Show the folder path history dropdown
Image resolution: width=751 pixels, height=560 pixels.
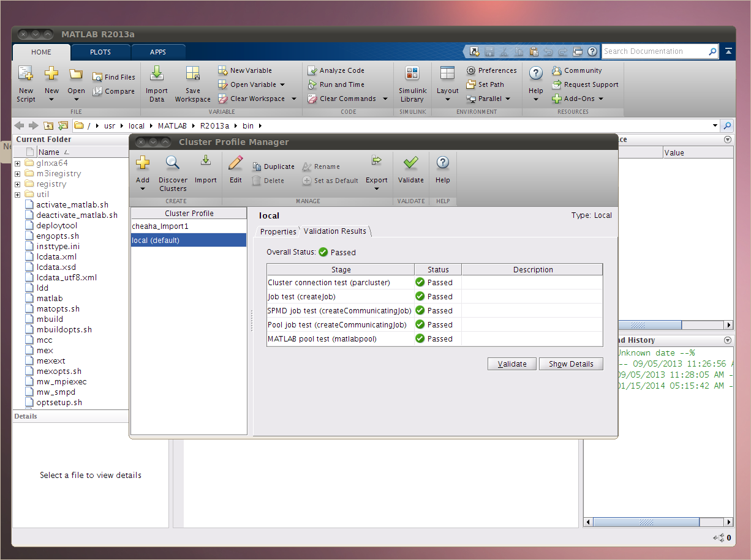715,125
